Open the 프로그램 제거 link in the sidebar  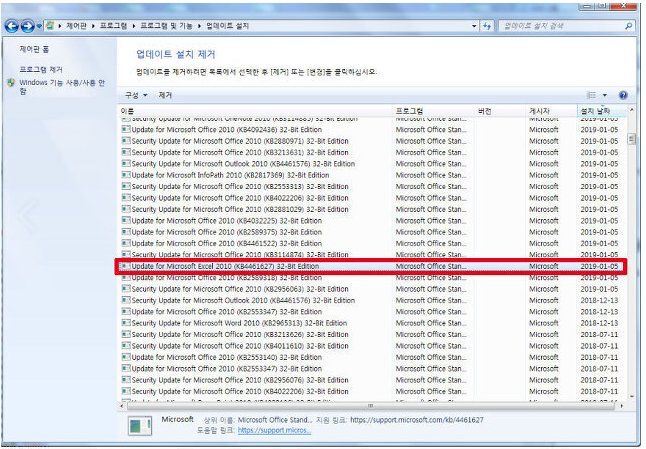click(41, 69)
